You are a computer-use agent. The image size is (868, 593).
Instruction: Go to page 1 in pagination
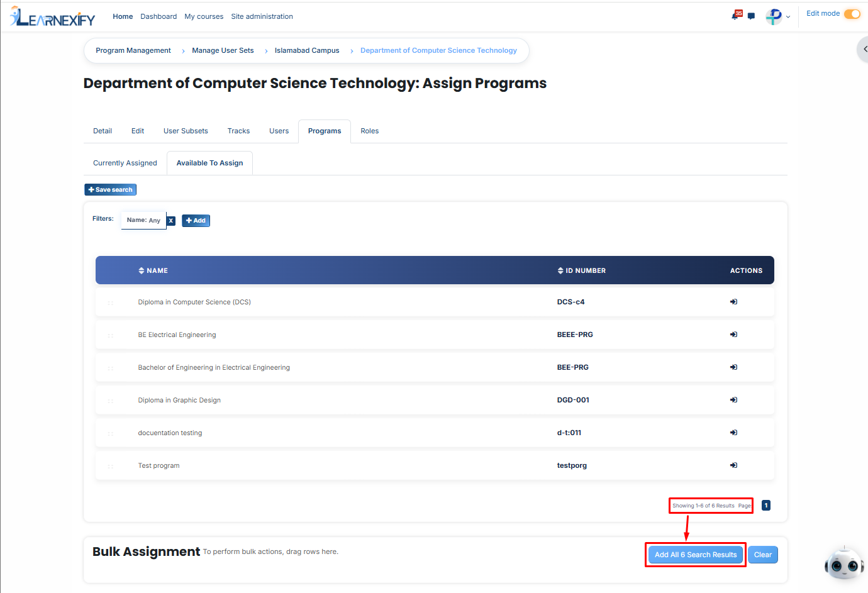[766, 506]
